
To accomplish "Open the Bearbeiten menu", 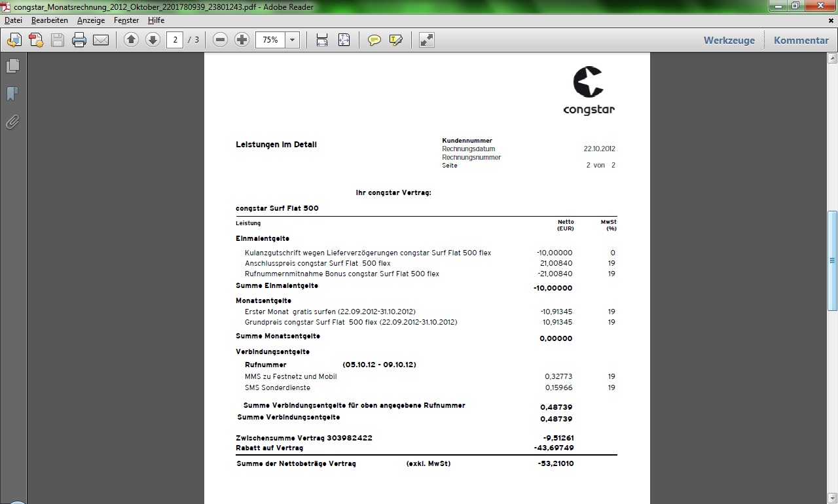I will point(50,20).
